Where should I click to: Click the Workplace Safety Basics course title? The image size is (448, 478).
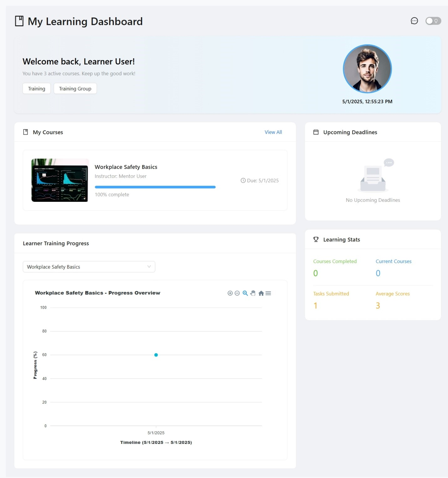coord(126,167)
